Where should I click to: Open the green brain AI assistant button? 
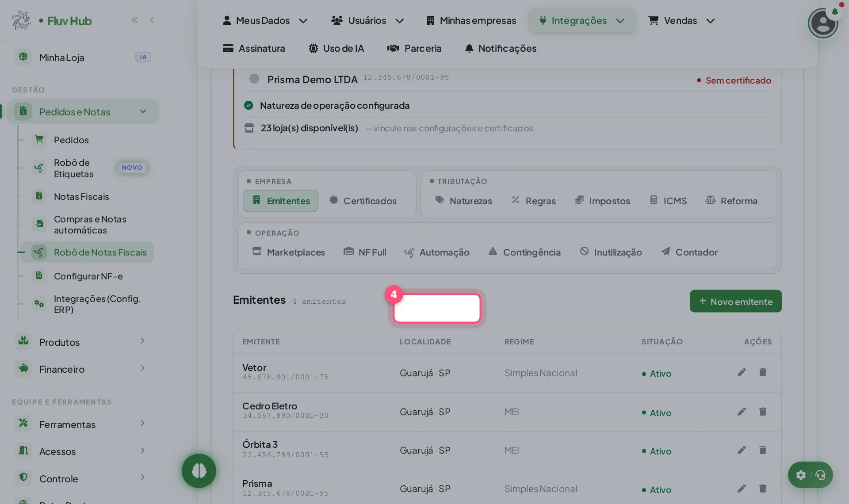[199, 471]
